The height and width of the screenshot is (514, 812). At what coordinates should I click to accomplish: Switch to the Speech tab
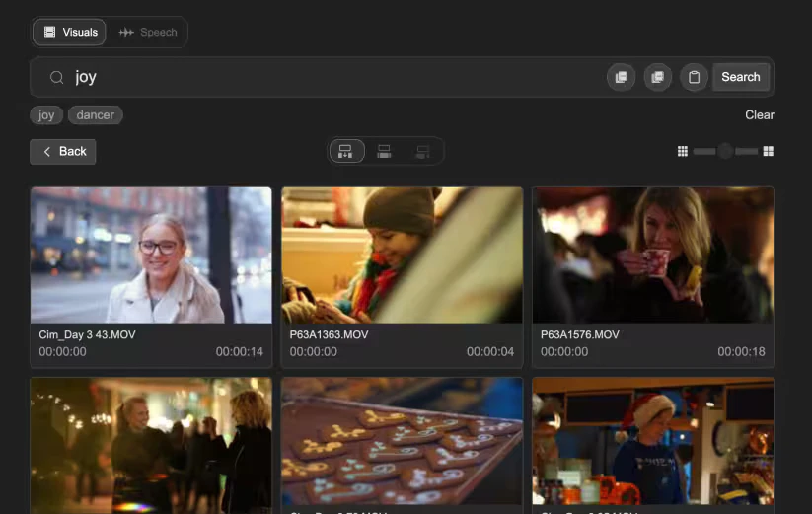point(148,33)
